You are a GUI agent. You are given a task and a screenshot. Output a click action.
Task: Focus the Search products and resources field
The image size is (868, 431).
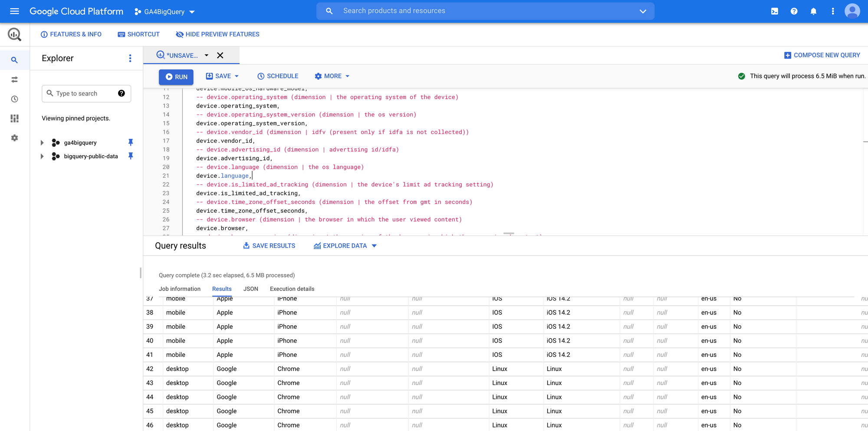coord(485,11)
